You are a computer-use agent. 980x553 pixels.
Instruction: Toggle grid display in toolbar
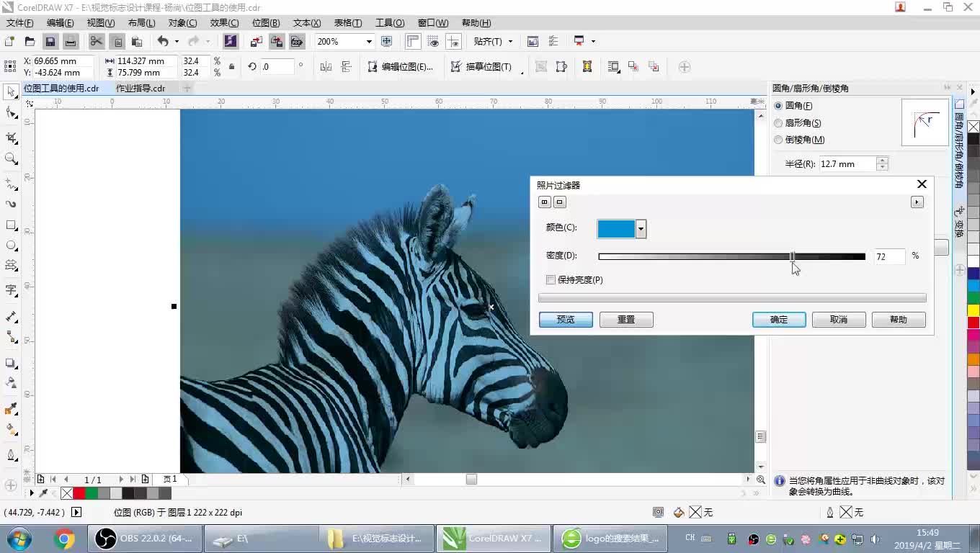[433, 41]
